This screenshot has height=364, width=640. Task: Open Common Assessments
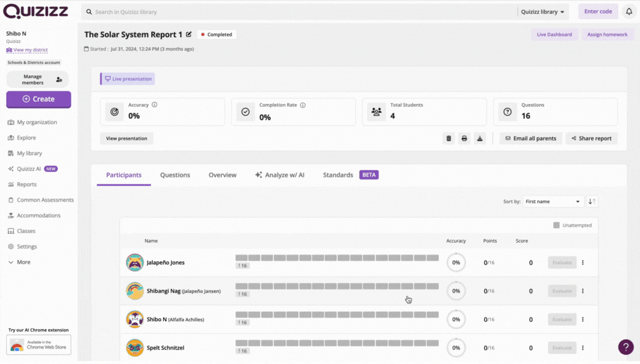41,200
